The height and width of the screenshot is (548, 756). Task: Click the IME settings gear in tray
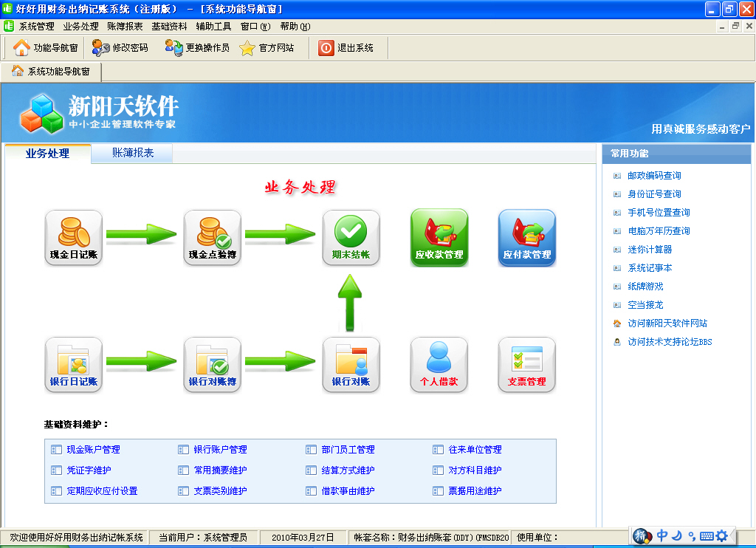pyautogui.click(x=721, y=535)
